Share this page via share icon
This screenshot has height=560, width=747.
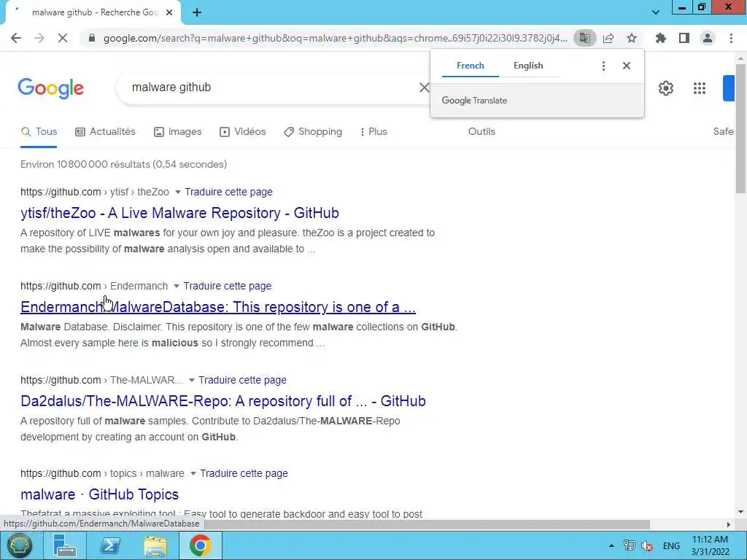(x=608, y=38)
